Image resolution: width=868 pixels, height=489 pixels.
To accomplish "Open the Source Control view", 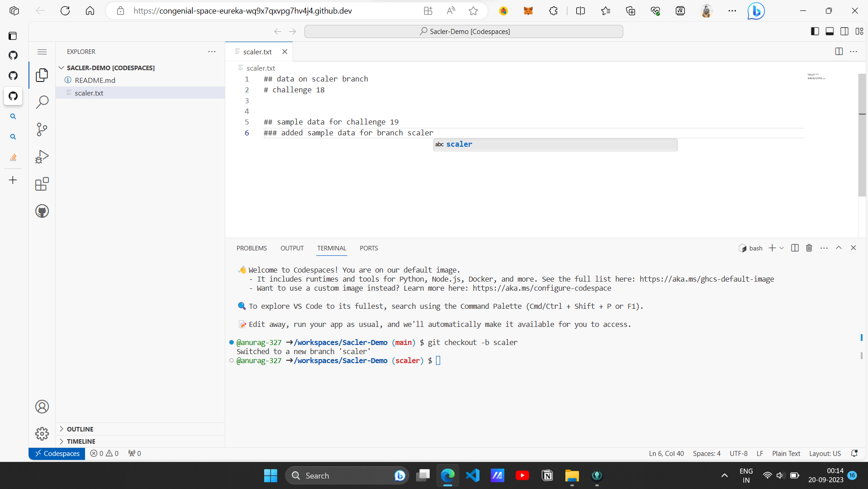I will pyautogui.click(x=42, y=129).
